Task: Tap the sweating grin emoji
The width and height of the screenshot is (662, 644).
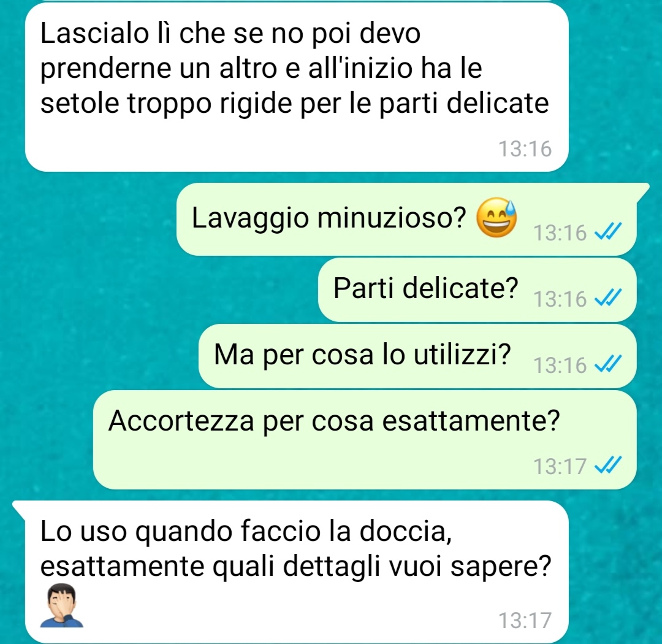Action: (496, 218)
